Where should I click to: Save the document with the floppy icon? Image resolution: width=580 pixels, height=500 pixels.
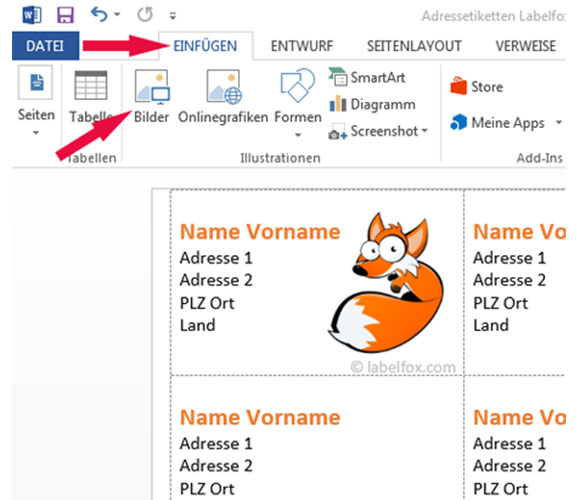pyautogui.click(x=65, y=16)
